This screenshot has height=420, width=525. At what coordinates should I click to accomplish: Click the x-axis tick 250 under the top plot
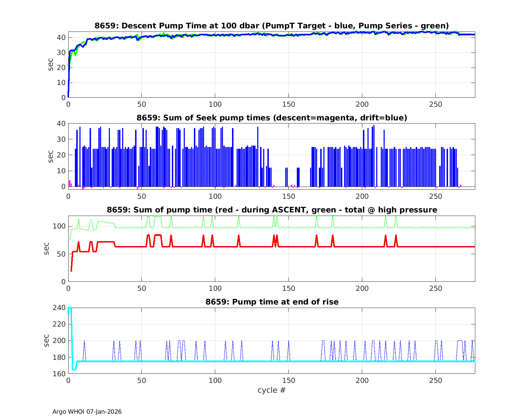tap(435, 105)
